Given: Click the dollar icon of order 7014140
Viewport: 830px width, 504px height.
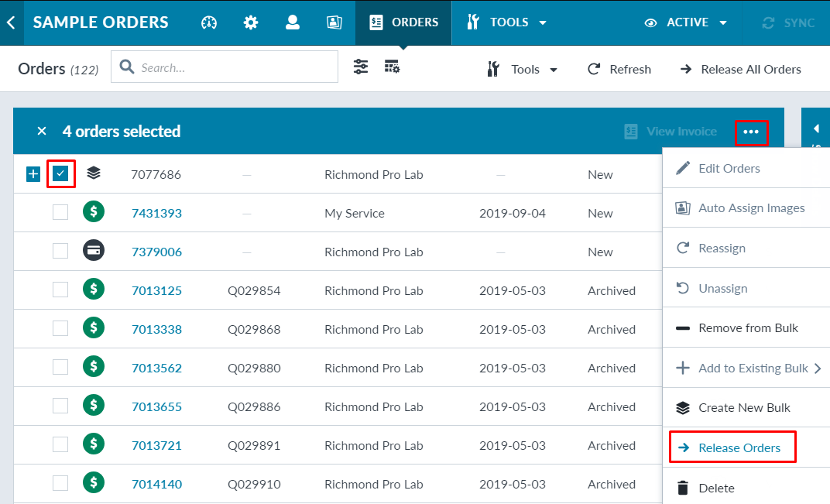Looking at the screenshot, I should tap(94, 482).
